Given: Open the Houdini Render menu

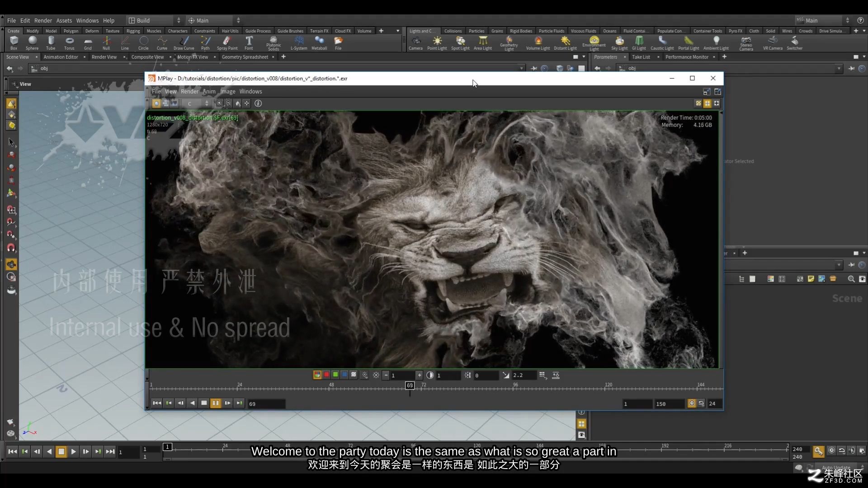Looking at the screenshot, I should tap(43, 20).
